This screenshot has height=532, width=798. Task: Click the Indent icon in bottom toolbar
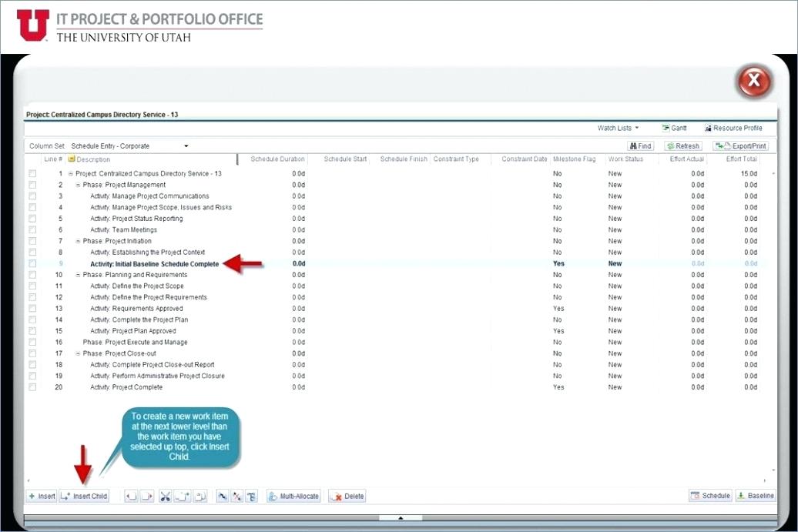point(147,497)
